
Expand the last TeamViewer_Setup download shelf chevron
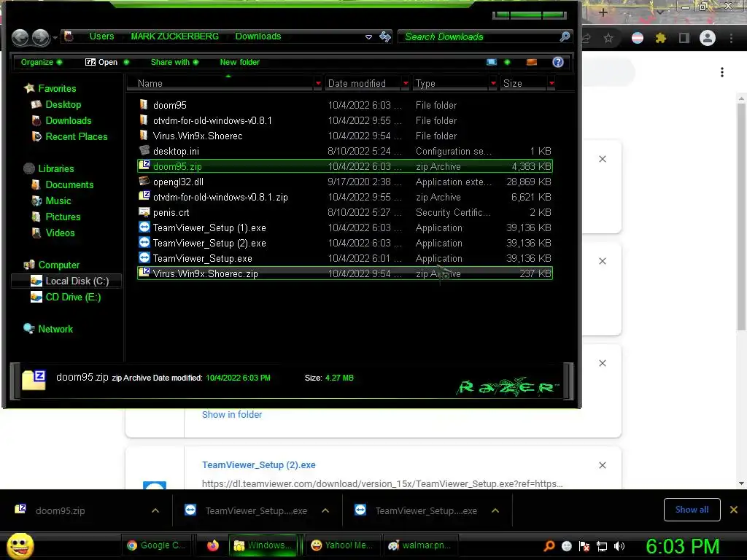pyautogui.click(x=495, y=510)
